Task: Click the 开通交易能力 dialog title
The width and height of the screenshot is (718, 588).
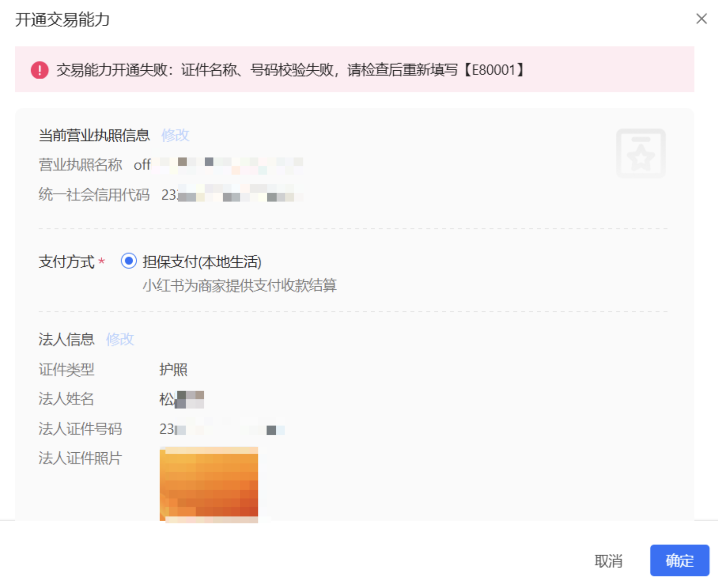Action: [62, 20]
